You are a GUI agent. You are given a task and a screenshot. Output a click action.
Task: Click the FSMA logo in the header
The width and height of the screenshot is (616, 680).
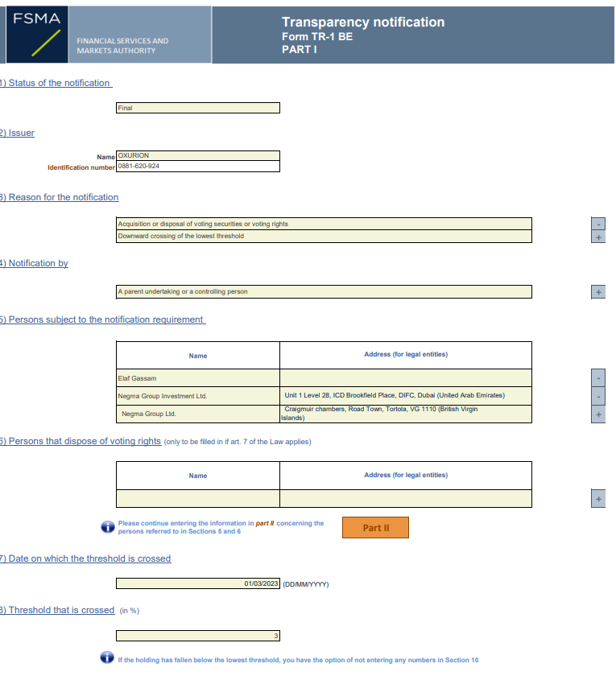37,35
